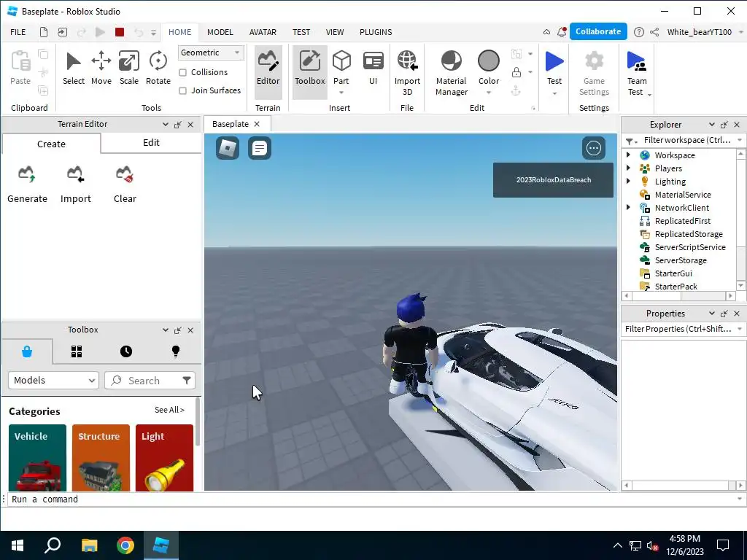Enable the Collisions checkbox
The height and width of the screenshot is (560, 747).
pyautogui.click(x=182, y=72)
